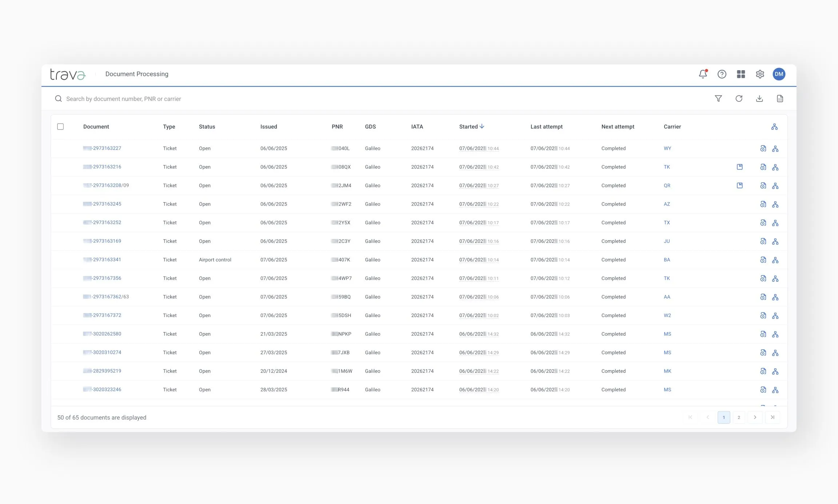Click the download icon in toolbar
The image size is (838, 504).
point(759,99)
